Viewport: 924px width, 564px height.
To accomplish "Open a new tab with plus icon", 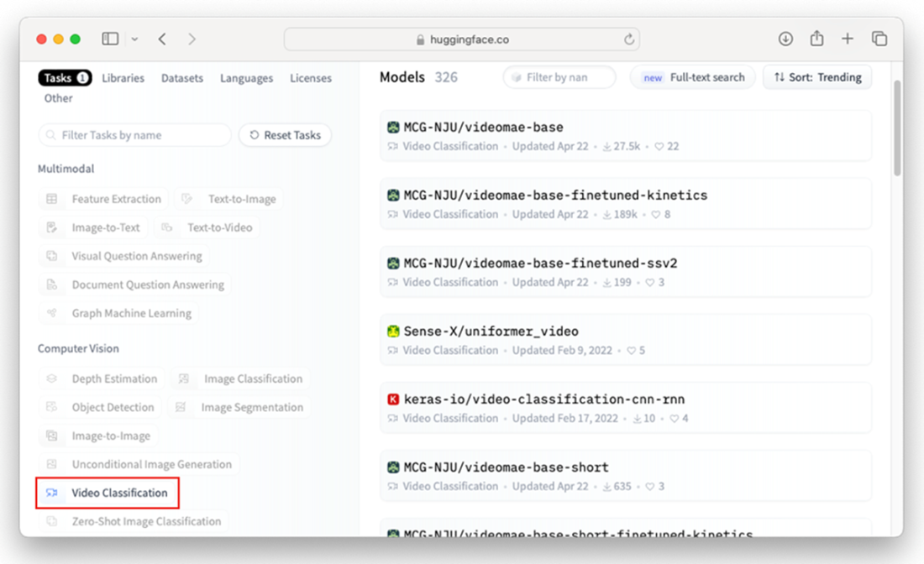I will [848, 39].
